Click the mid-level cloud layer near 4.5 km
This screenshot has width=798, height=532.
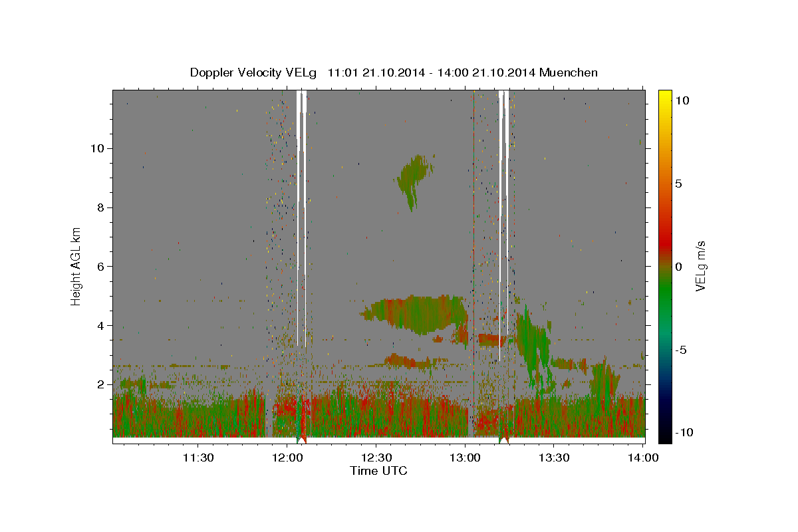point(416,314)
